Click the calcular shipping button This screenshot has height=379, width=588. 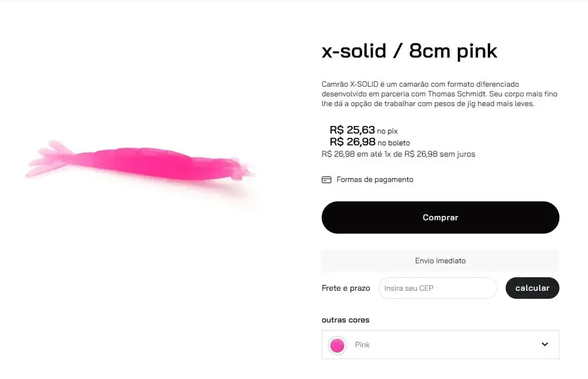[532, 288]
